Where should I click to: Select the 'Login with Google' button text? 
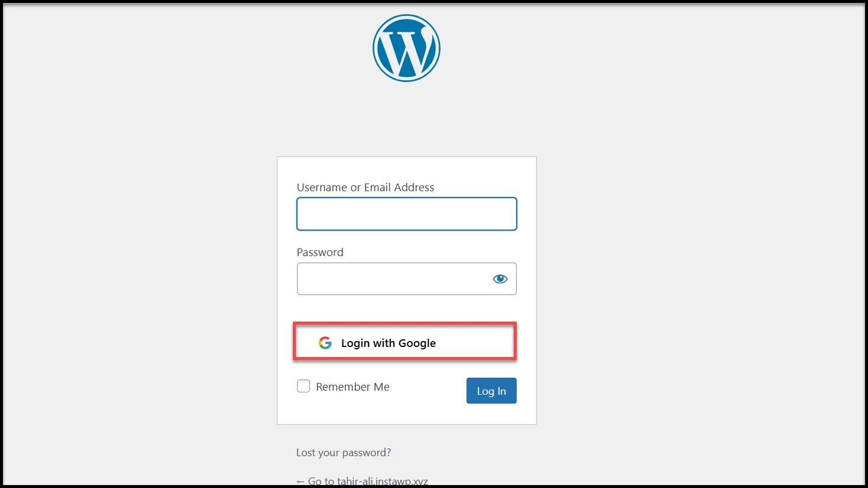point(389,343)
